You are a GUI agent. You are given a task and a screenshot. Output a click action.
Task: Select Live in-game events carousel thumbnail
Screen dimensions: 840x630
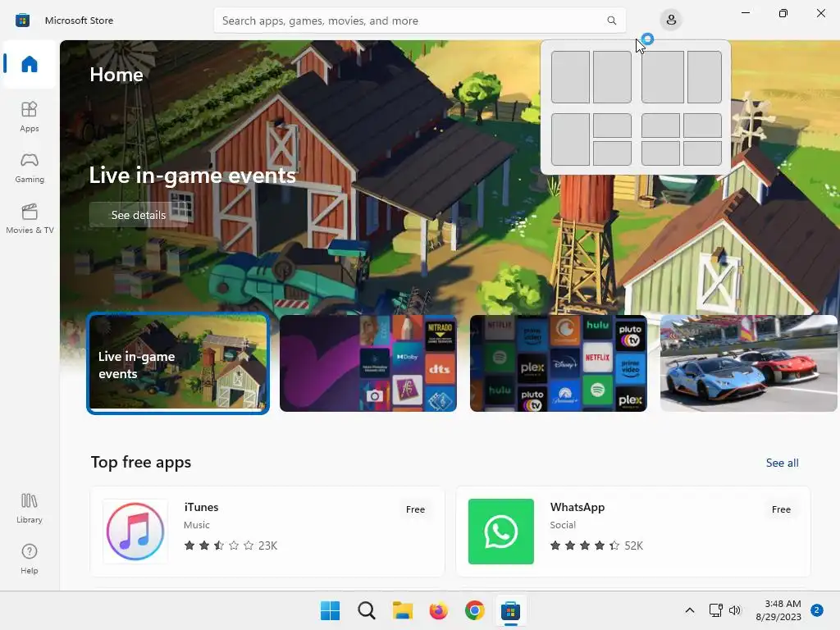pyautogui.click(x=178, y=363)
